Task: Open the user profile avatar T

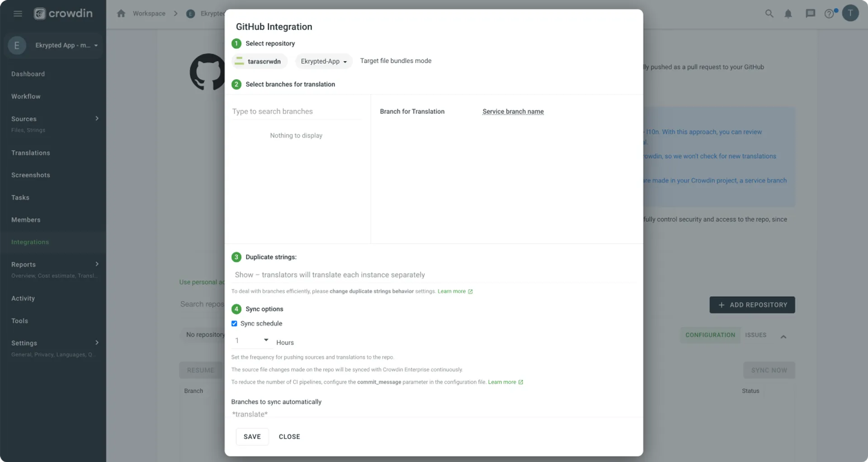Action: tap(850, 13)
